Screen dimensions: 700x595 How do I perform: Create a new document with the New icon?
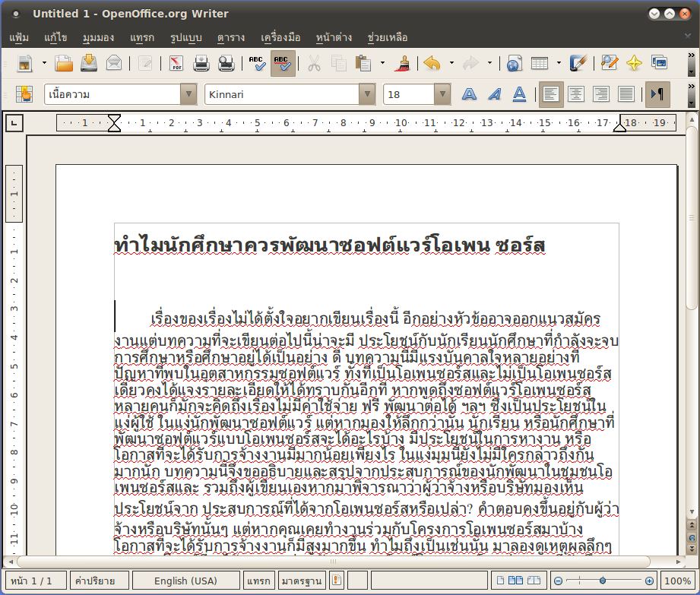(24, 63)
